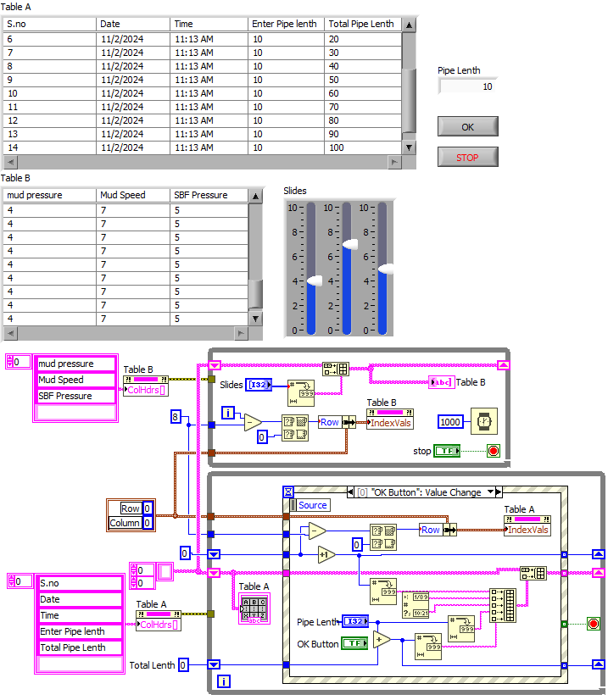608x700 pixels.
Task: Click index stepper of S.no array constant
Action: 11,581
